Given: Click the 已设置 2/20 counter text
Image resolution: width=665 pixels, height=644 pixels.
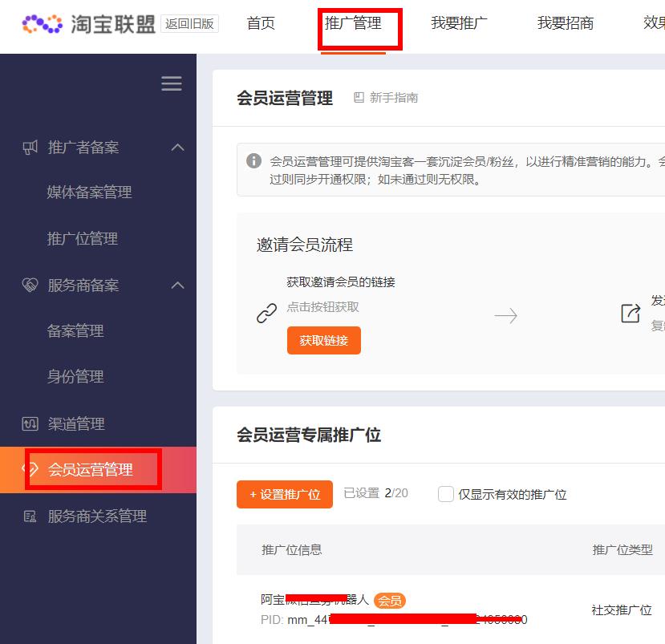Looking at the screenshot, I should [375, 493].
